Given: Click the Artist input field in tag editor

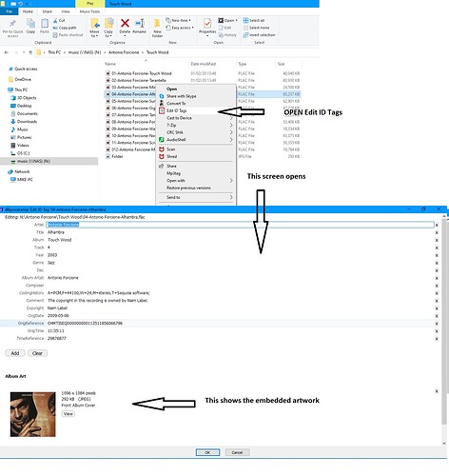Looking at the screenshot, I should (240, 225).
